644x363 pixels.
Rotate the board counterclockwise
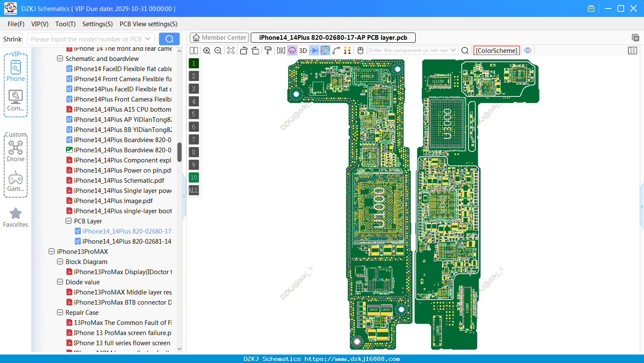(x=244, y=50)
